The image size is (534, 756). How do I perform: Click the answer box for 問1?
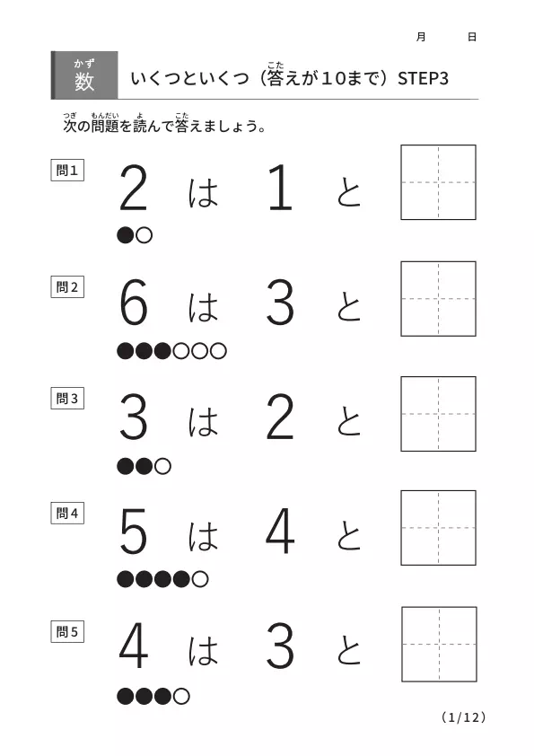point(438,182)
